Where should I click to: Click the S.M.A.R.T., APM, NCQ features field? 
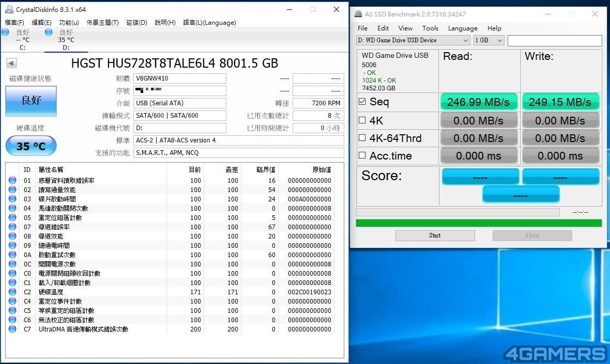tap(238, 153)
